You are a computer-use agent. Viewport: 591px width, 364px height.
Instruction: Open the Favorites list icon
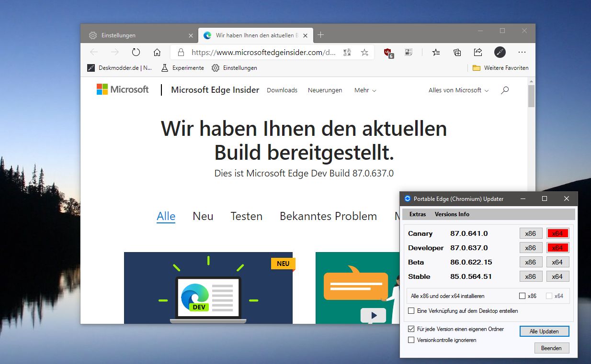click(436, 52)
